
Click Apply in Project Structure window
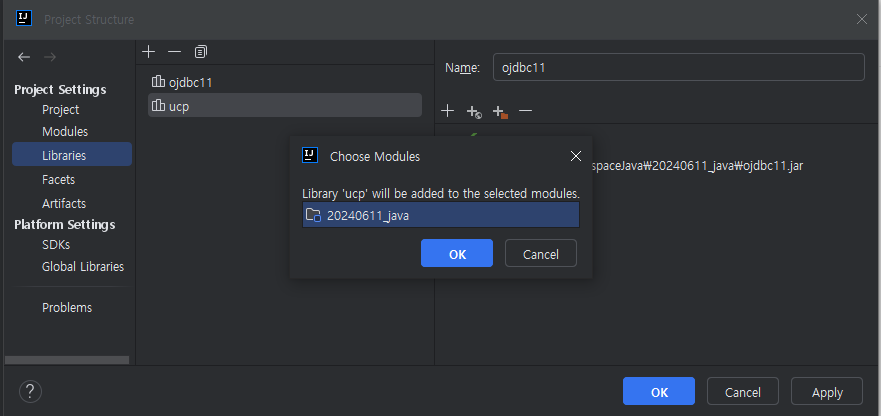pos(826,391)
